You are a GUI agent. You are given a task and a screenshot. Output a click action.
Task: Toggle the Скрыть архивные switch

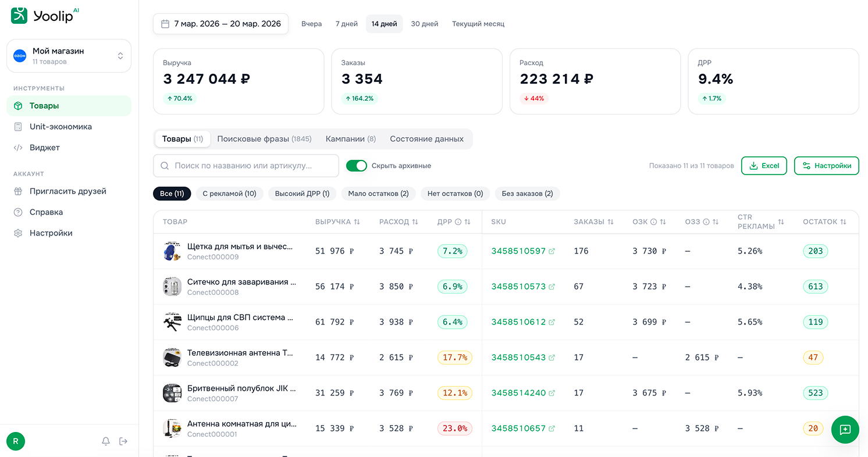coord(357,166)
